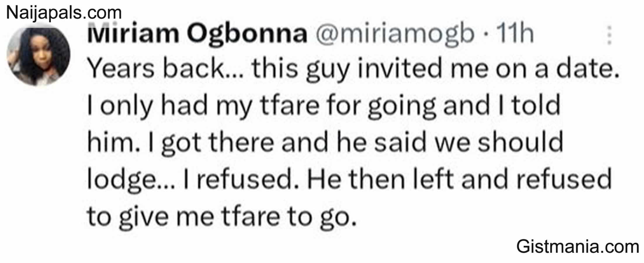Click the Naijapals.com watermark text
The height and width of the screenshot is (263, 644).
pyautogui.click(x=64, y=13)
